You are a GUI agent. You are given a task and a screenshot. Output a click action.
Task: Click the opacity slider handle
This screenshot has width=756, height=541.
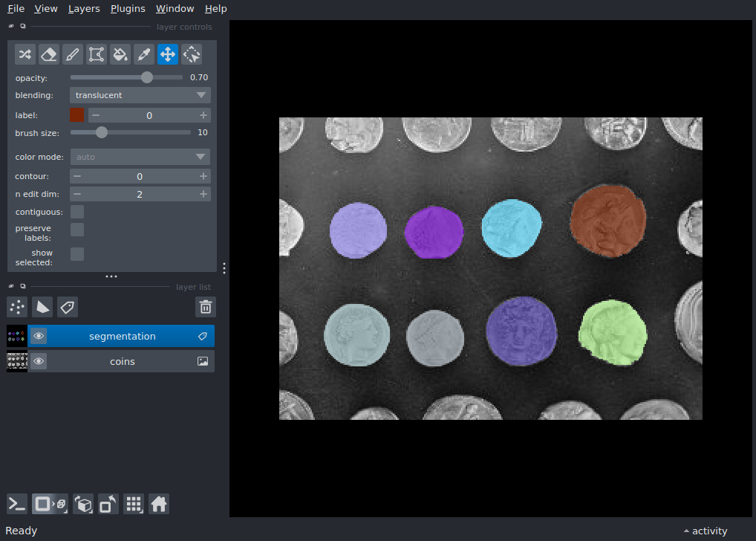[147, 77]
